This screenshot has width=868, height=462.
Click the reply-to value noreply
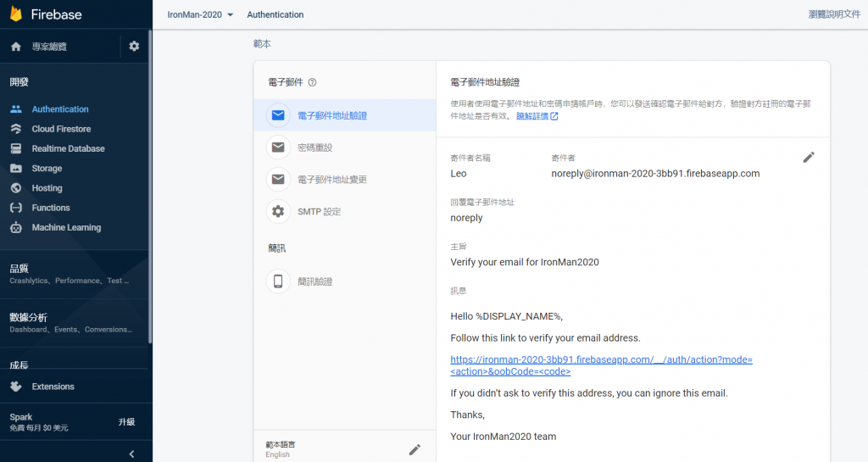coord(467,218)
